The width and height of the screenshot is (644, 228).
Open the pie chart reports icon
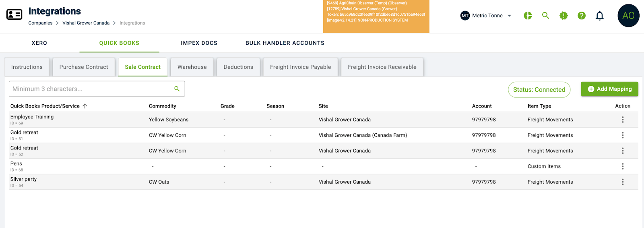[528, 16]
